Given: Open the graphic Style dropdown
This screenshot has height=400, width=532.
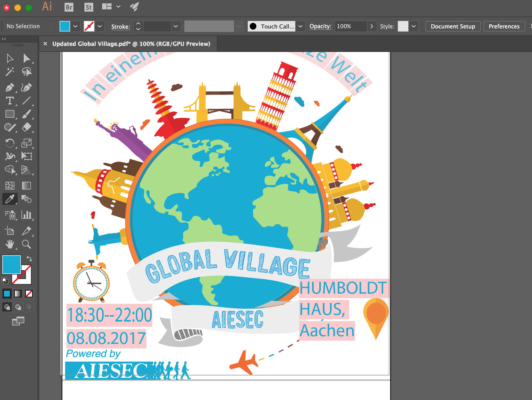Looking at the screenshot, I should 413,26.
